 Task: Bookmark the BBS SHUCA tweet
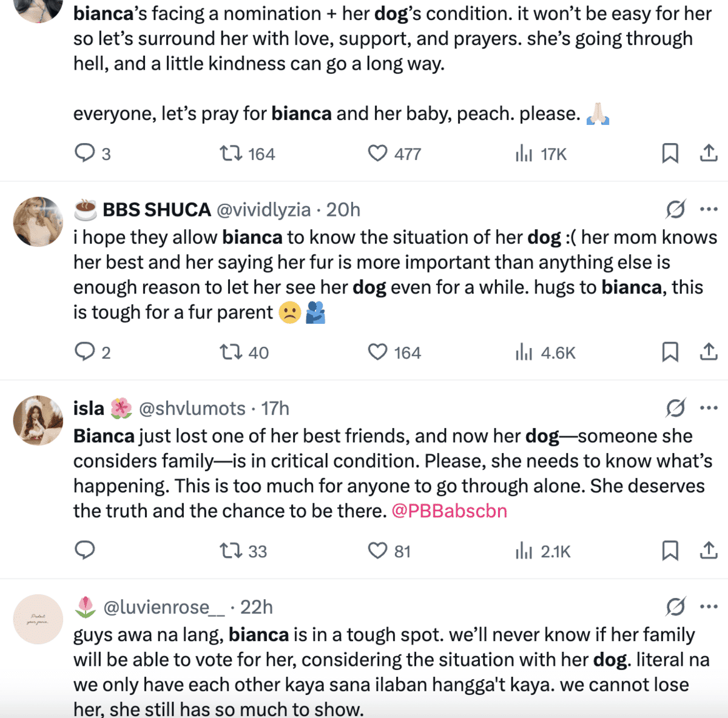coord(670,352)
